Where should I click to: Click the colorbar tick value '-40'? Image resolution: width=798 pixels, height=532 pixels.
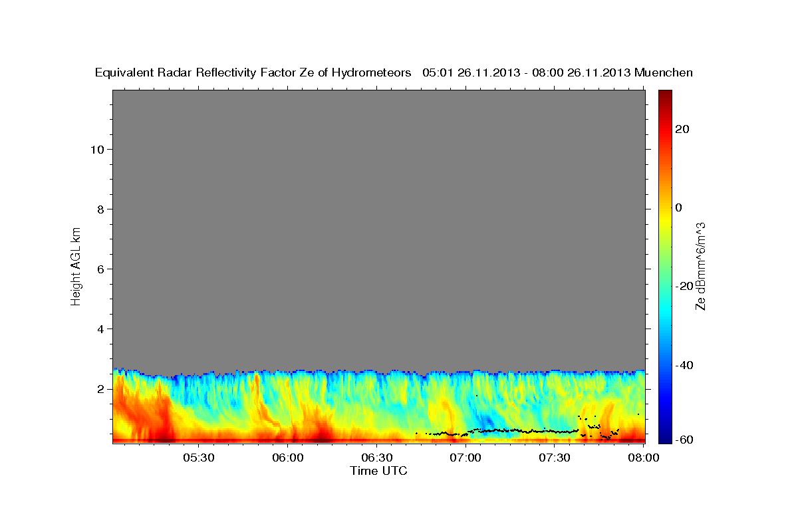[684, 365]
